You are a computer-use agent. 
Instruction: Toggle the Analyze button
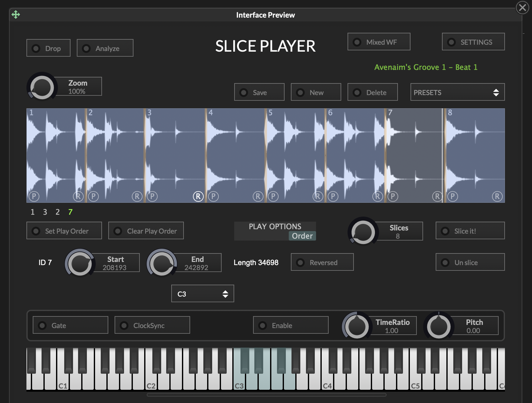tap(105, 48)
